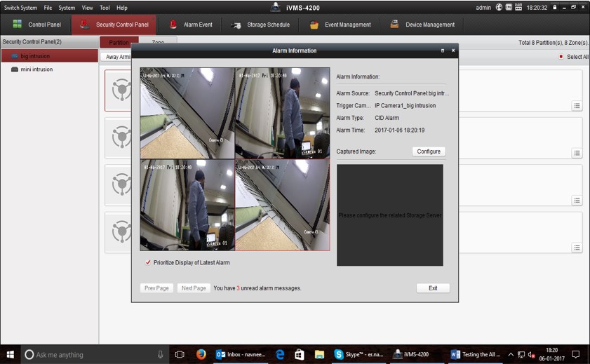Click the Device Management icon
Viewport: 590px width, 364px height.
tap(394, 25)
